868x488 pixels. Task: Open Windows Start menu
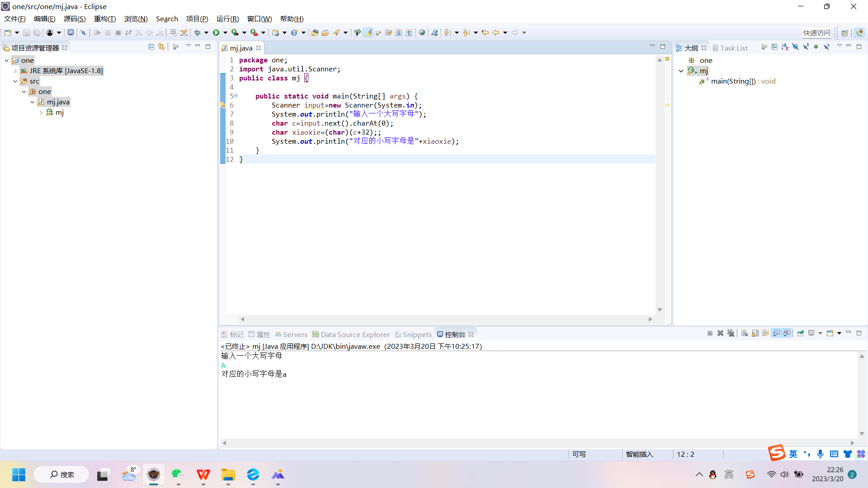(19, 474)
